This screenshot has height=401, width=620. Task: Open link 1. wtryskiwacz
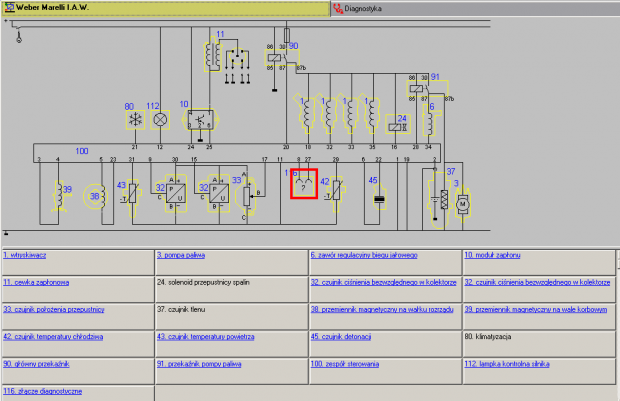(25, 255)
